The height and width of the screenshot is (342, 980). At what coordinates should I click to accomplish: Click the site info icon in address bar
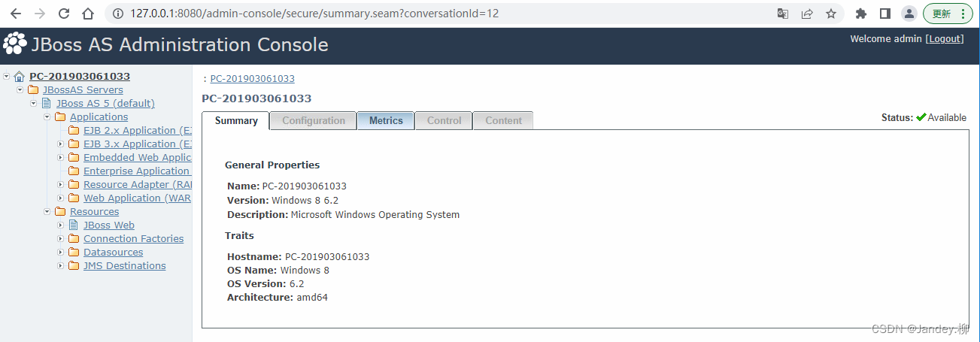[118, 14]
